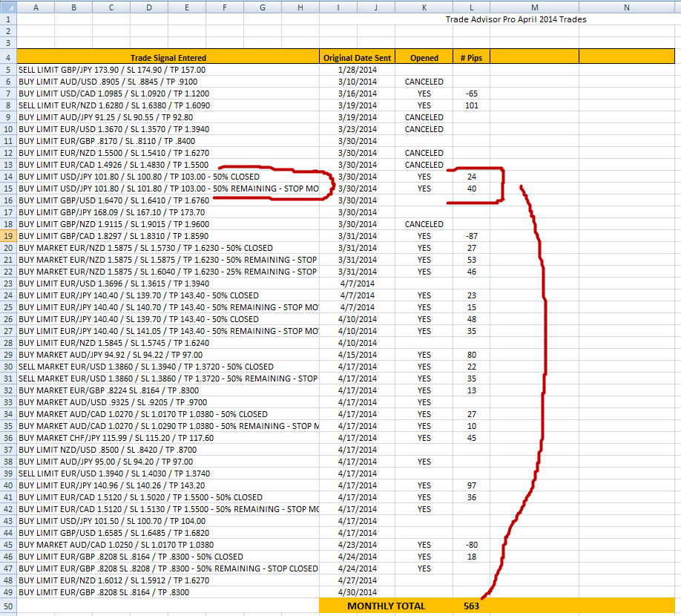This screenshot has width=681, height=616.
Task: Select row 4 header
Action: [8, 58]
